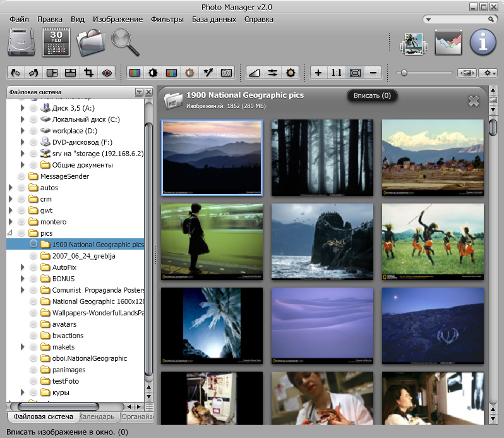Click the Вписать (0) button
Viewport: 504px width, 438px height.
372,96
